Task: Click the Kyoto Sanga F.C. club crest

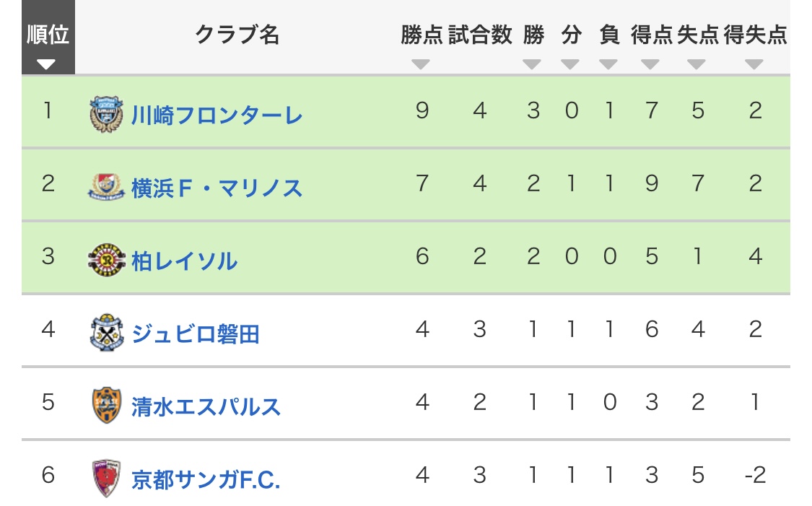Action: (107, 478)
